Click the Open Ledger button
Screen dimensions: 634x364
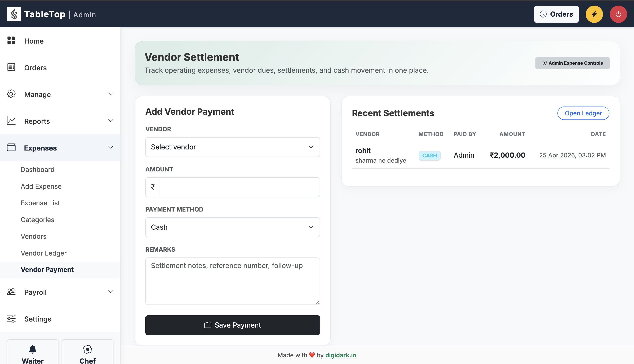[583, 113]
